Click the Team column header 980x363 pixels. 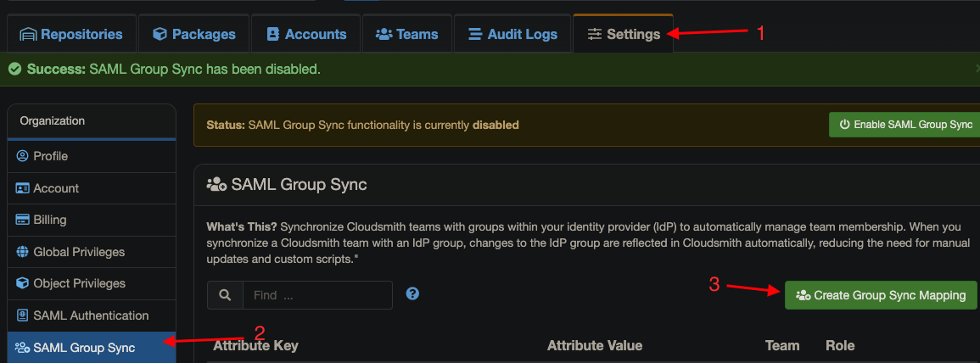781,345
